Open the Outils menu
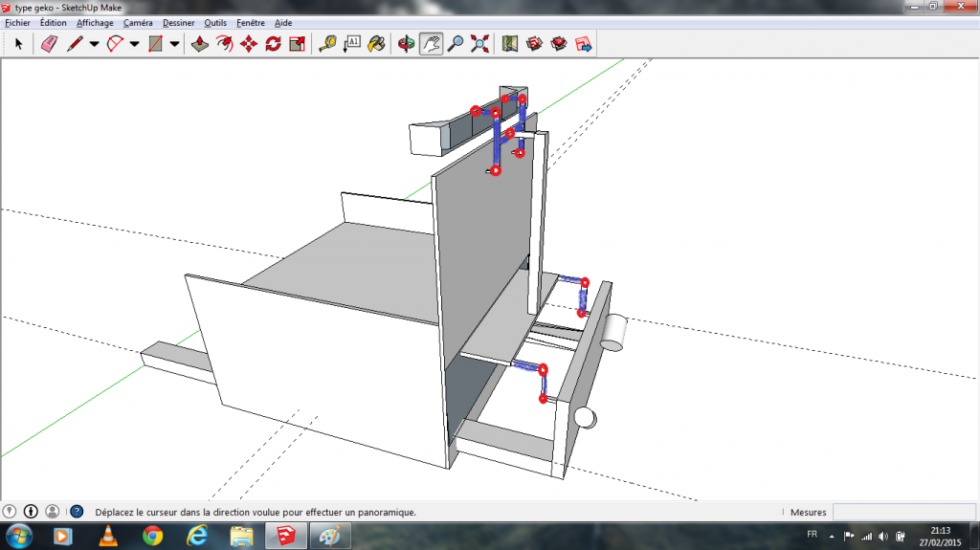The height and width of the screenshot is (550, 980). pyautogui.click(x=215, y=22)
